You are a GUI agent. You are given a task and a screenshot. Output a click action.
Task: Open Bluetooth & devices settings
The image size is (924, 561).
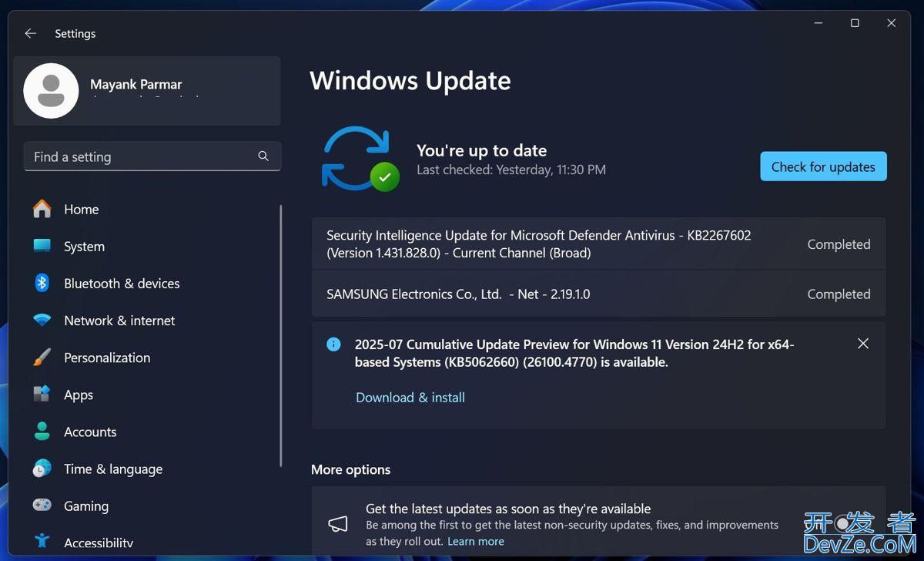pyautogui.click(x=121, y=284)
